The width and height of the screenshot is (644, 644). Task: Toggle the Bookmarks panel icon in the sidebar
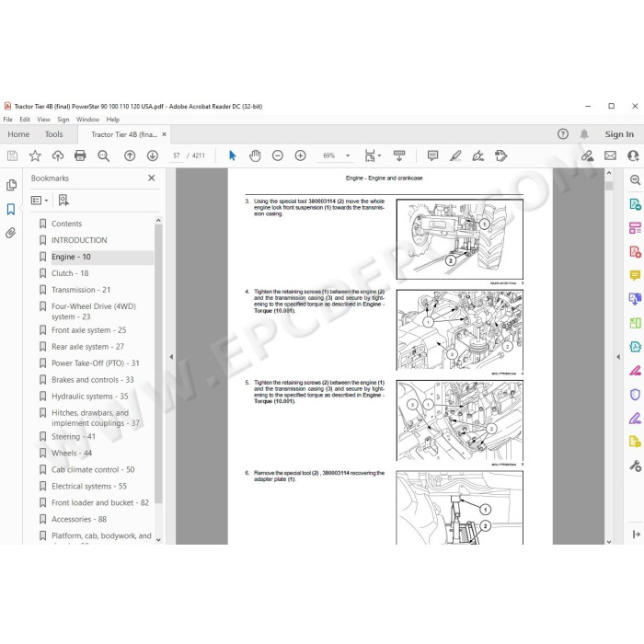point(11,210)
